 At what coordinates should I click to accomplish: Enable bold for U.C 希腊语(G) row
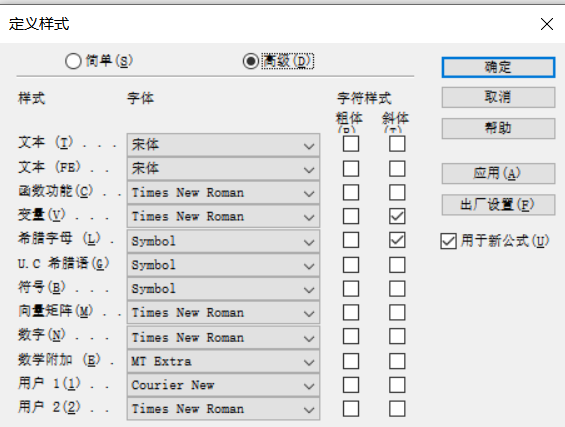click(x=351, y=265)
